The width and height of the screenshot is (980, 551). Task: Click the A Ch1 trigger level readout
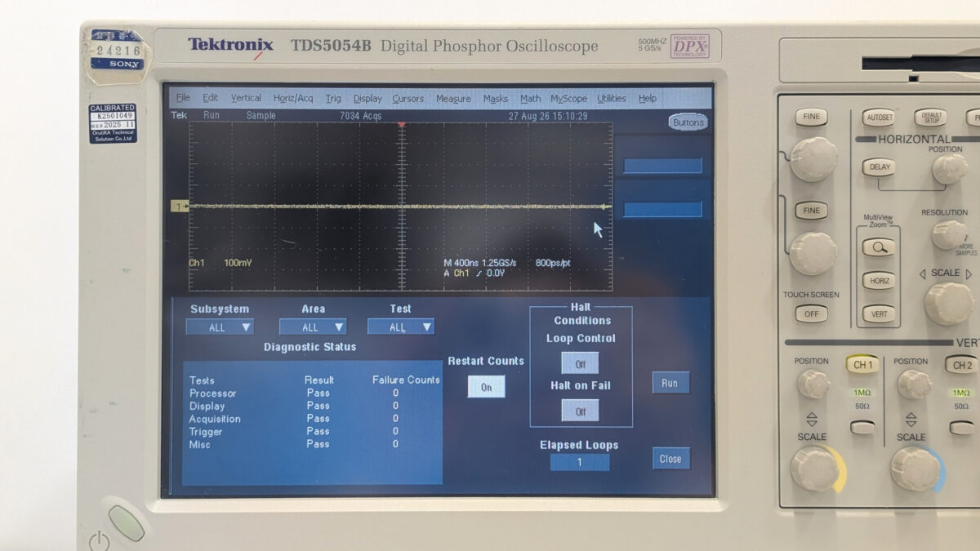[x=474, y=273]
